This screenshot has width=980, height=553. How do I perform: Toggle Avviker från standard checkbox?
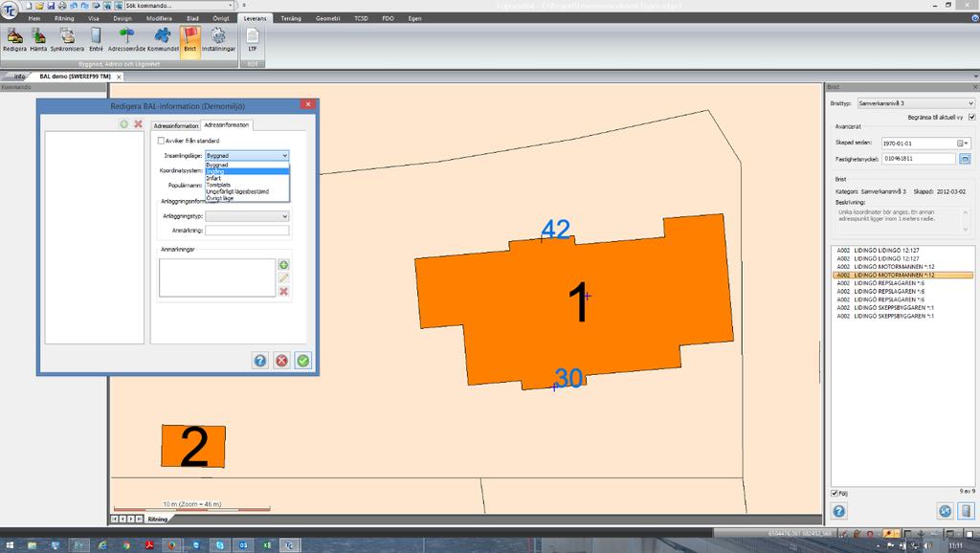point(161,141)
